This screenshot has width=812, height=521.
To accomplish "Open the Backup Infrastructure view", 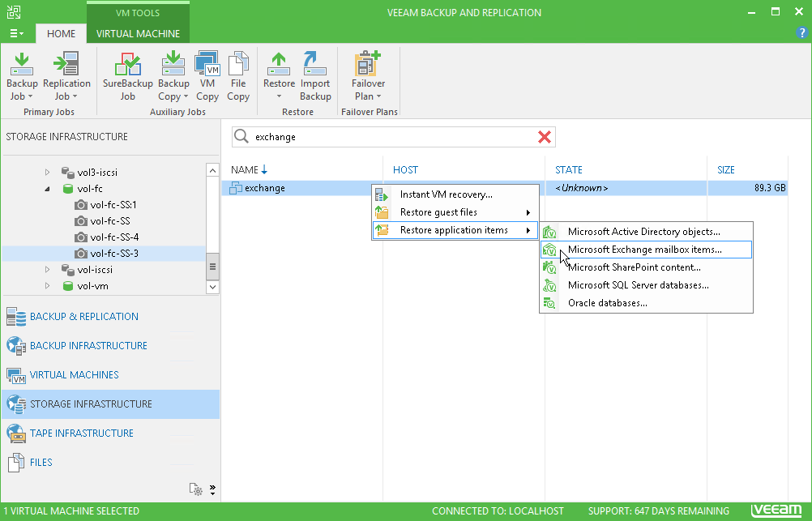I will click(x=111, y=345).
